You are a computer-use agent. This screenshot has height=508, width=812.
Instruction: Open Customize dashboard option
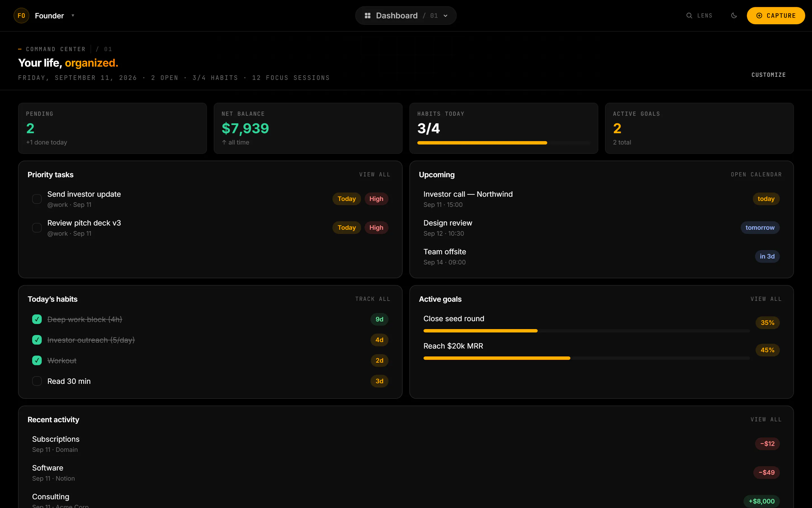click(768, 75)
